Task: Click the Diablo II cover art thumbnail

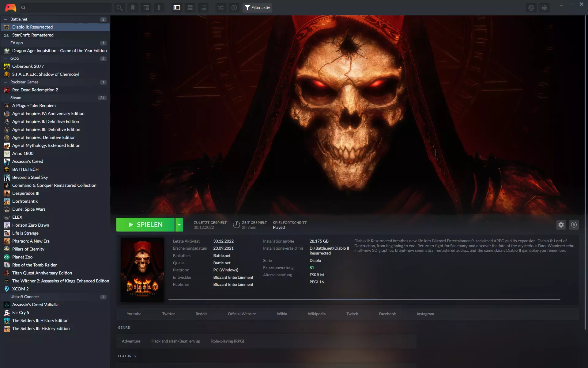Action: click(142, 270)
